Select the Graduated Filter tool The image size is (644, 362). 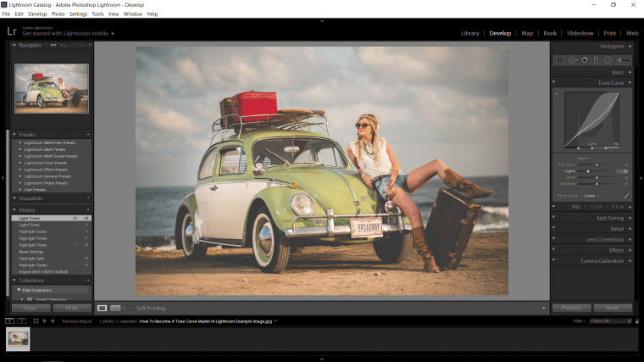596,60
